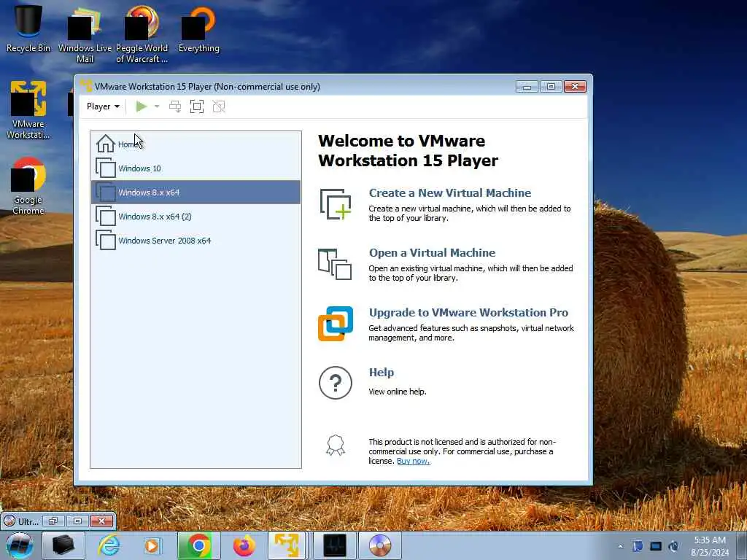Select Home in the VM library
Screen dimensions: 747x560
coord(196,144)
